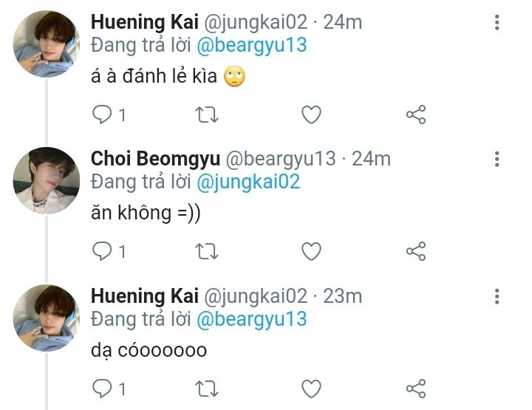
Task: Retweet the "ăn không =))" tweet
Action: (x=207, y=251)
